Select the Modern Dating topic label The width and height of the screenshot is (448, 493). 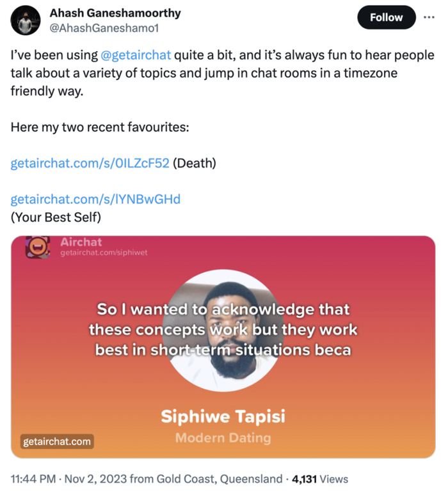pos(223,438)
